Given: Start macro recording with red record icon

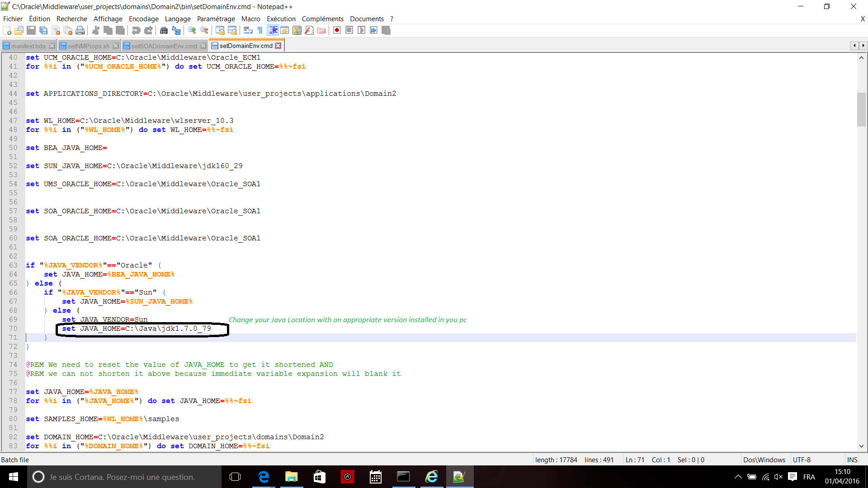Looking at the screenshot, I should click(337, 30).
